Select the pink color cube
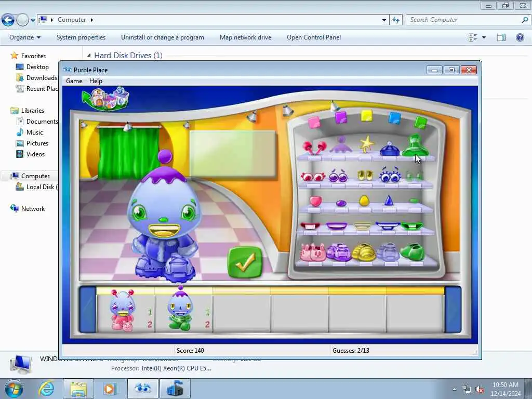Image resolution: width=532 pixels, height=399 pixels. [314, 122]
